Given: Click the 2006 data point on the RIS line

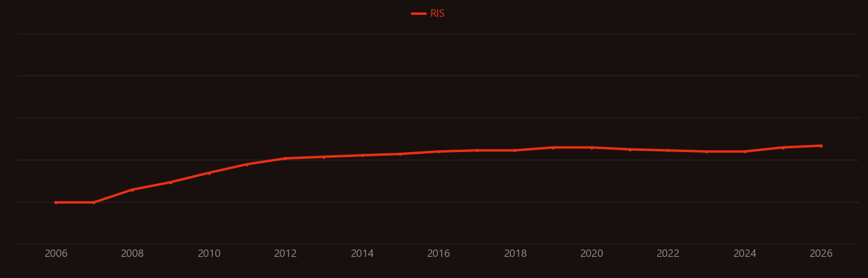Looking at the screenshot, I should click(x=56, y=202).
